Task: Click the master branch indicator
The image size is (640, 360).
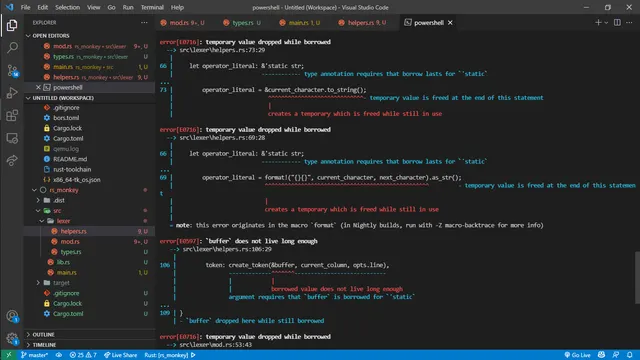Action: point(34,355)
